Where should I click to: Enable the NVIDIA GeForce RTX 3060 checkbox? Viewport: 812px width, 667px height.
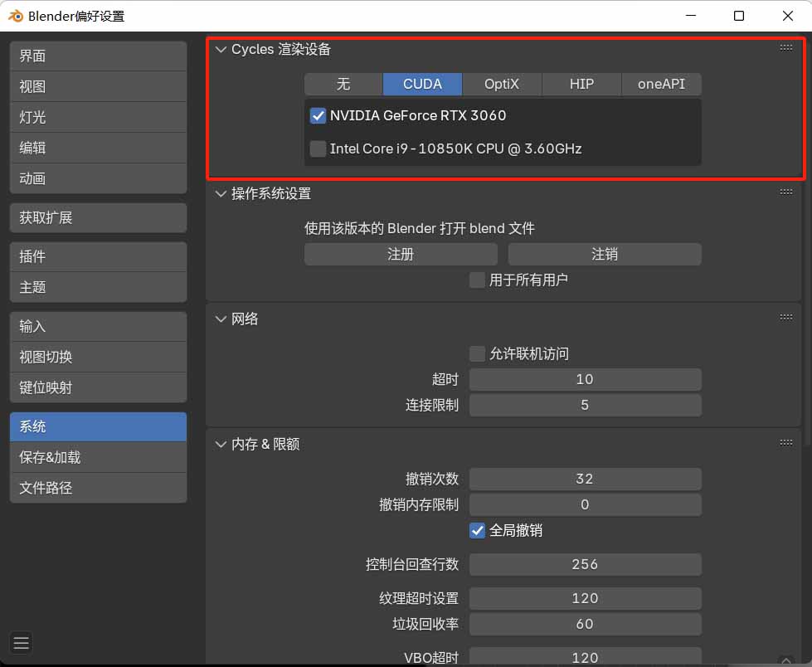[318, 115]
